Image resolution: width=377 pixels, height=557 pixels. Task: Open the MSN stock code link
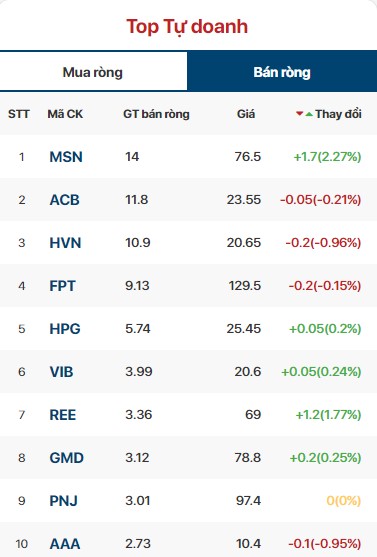pos(66,157)
